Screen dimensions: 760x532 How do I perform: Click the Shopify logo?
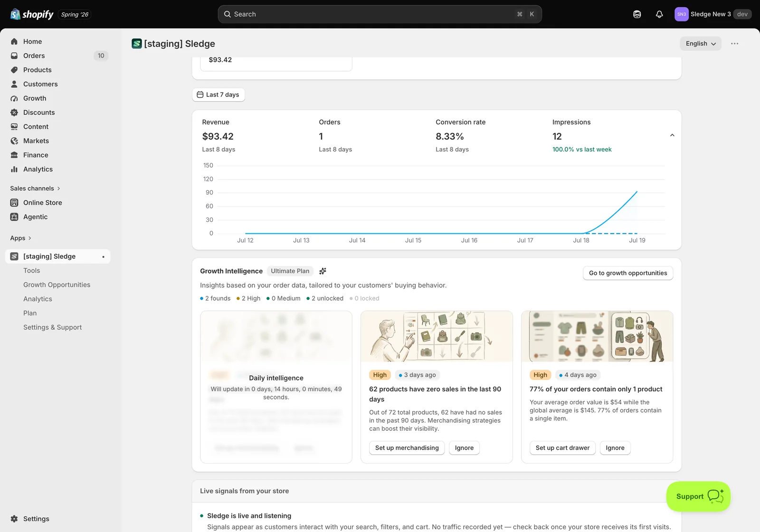[32, 14]
